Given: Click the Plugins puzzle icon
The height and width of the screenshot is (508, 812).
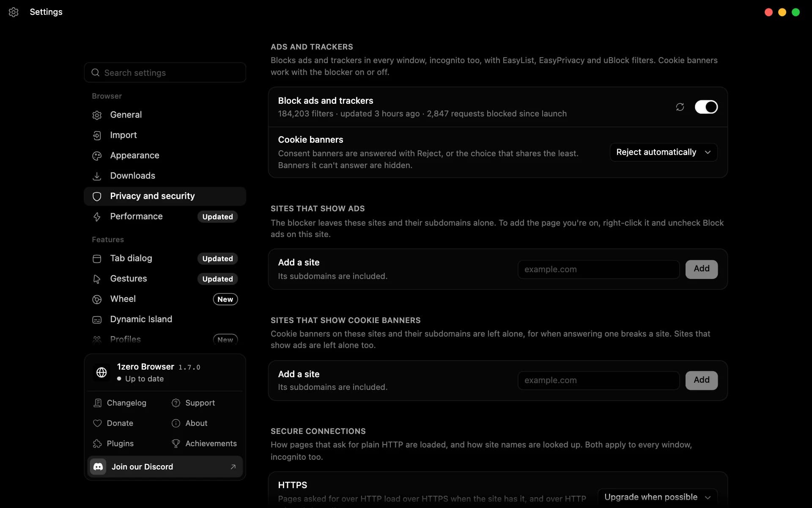Looking at the screenshot, I should pos(97,444).
